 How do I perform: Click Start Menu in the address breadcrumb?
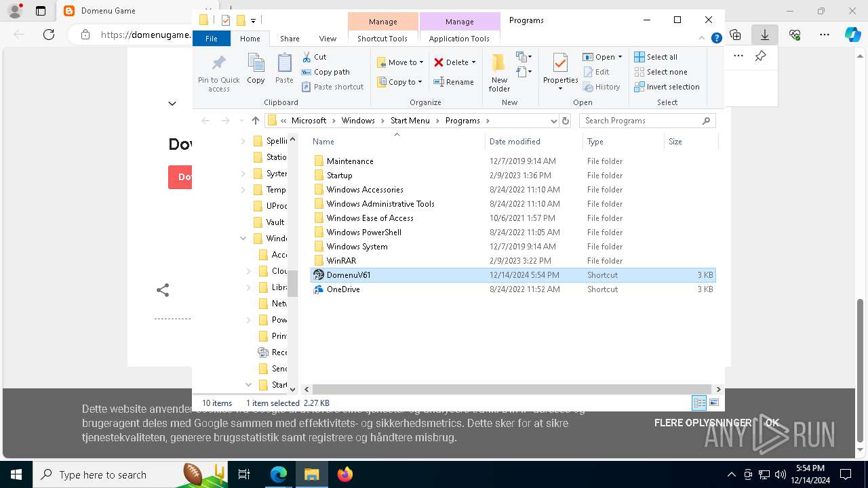(x=410, y=121)
